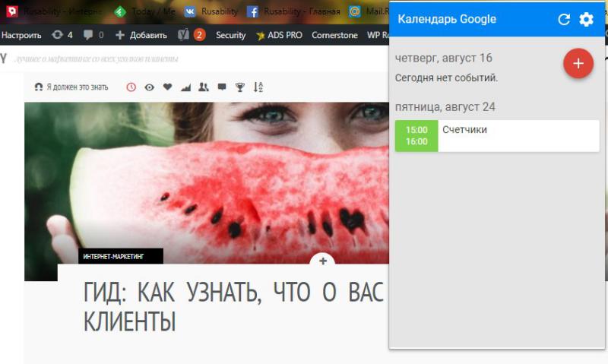
Task: Open Security in the admin bar
Action: pyautogui.click(x=231, y=35)
